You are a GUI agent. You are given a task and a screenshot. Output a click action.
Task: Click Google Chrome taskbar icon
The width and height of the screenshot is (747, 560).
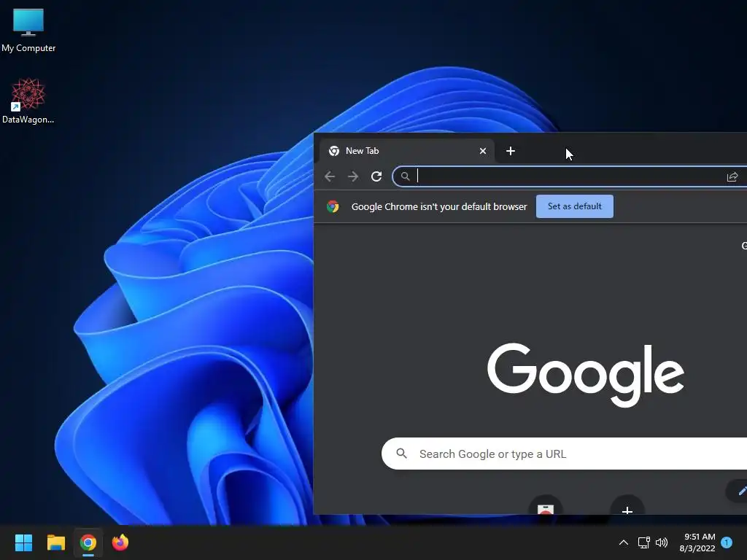tap(88, 542)
